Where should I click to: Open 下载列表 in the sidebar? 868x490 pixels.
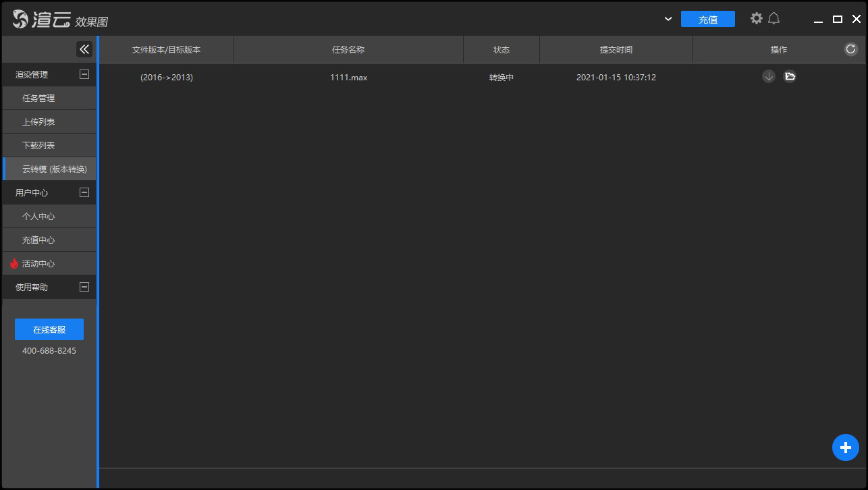49,145
